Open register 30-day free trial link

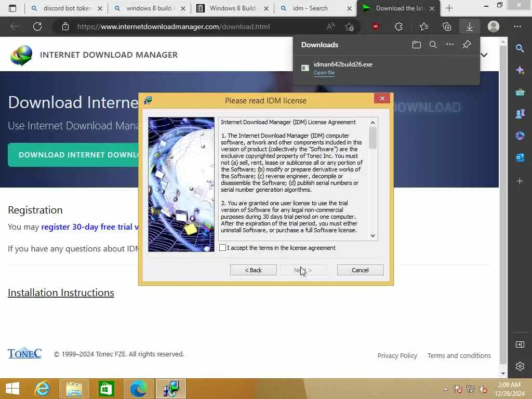pyautogui.click(x=90, y=227)
